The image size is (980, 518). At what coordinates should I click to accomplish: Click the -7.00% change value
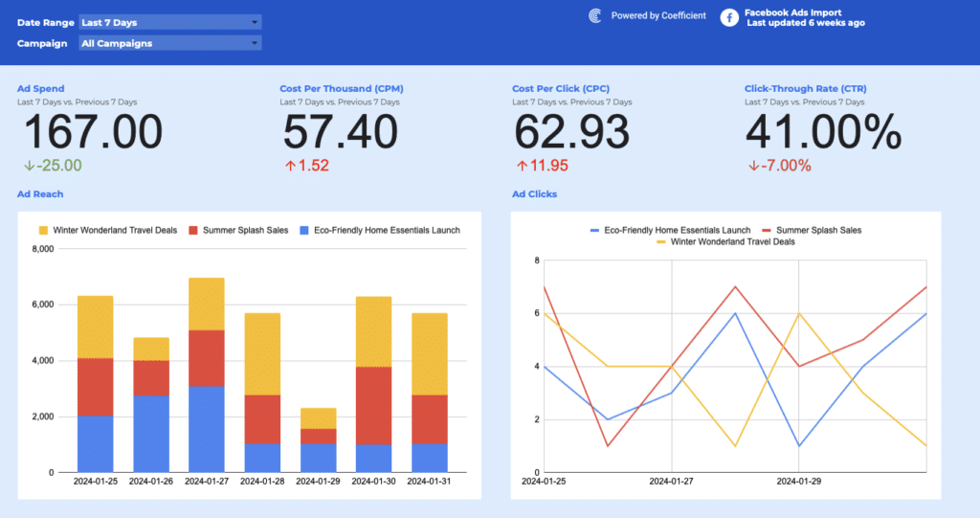click(787, 166)
